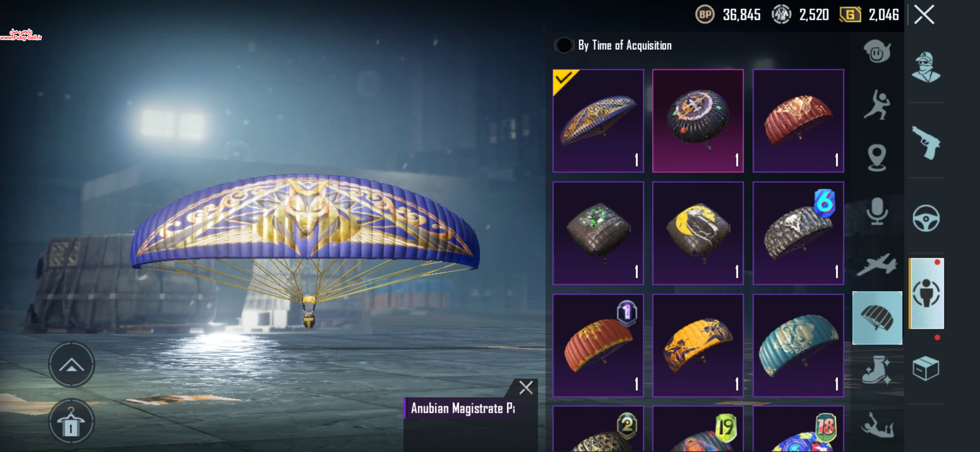Select the pistol weapon skins tab

pos(926,142)
